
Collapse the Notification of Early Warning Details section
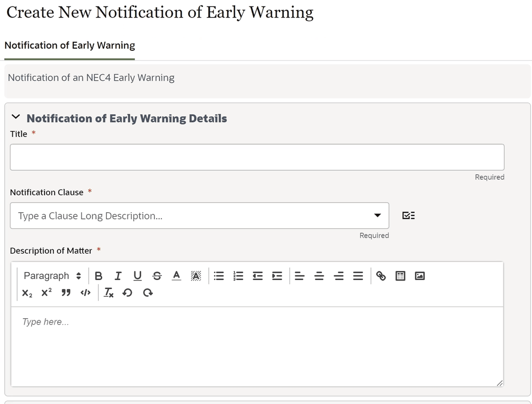tap(16, 116)
